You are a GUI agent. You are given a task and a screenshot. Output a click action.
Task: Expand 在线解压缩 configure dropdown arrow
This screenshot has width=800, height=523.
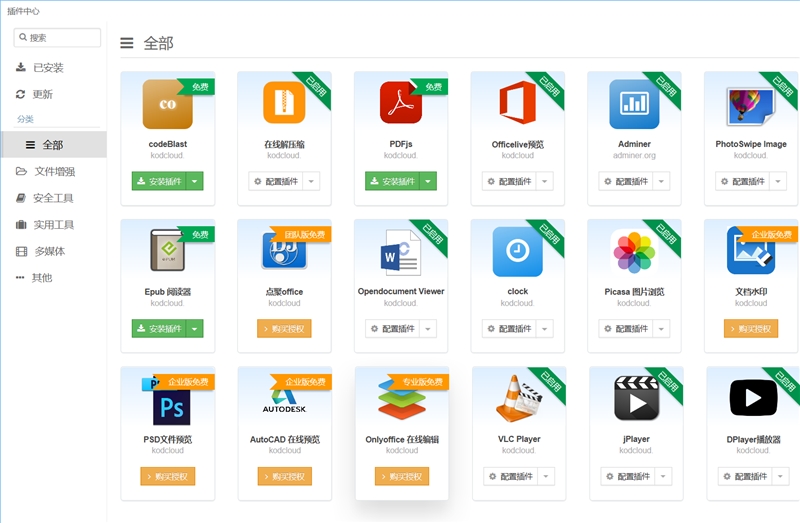pyautogui.click(x=311, y=181)
